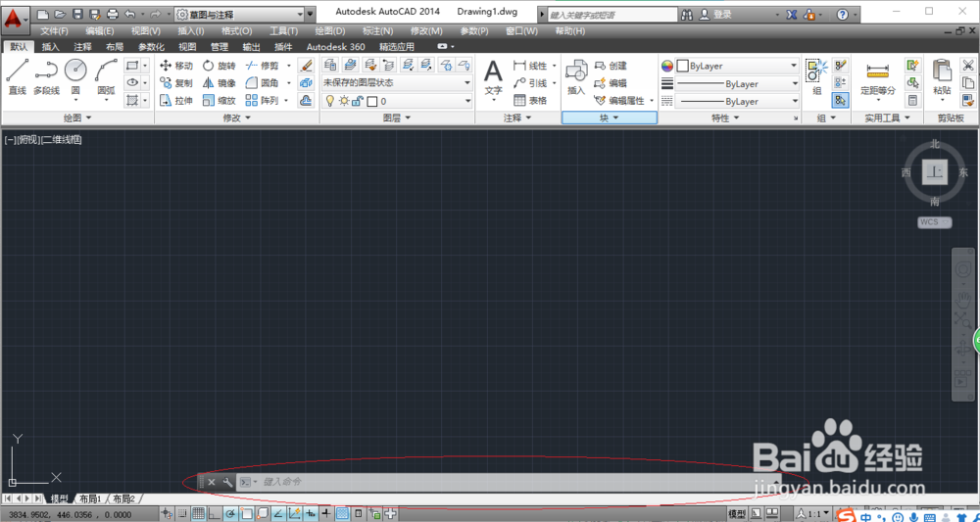This screenshot has height=522, width=980.
Task: Open the 绘图(D) menu
Action: click(330, 31)
